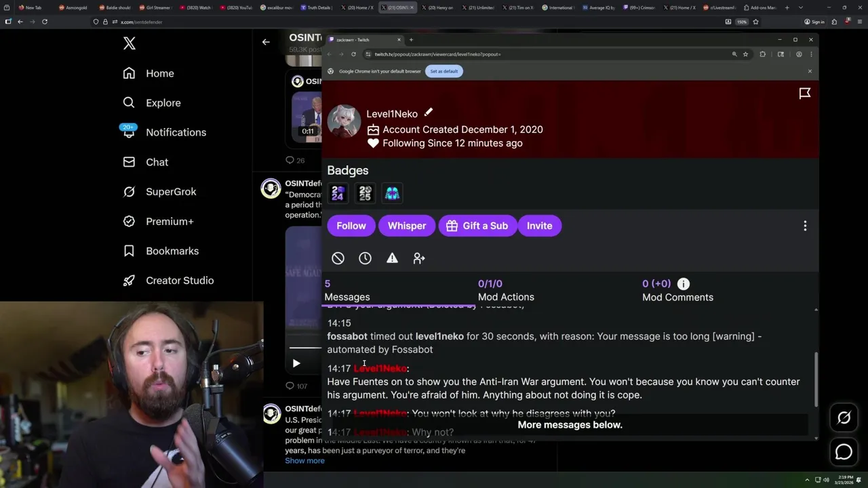
Task: Open the three-dot more options menu in viewer card
Action: [805, 226]
